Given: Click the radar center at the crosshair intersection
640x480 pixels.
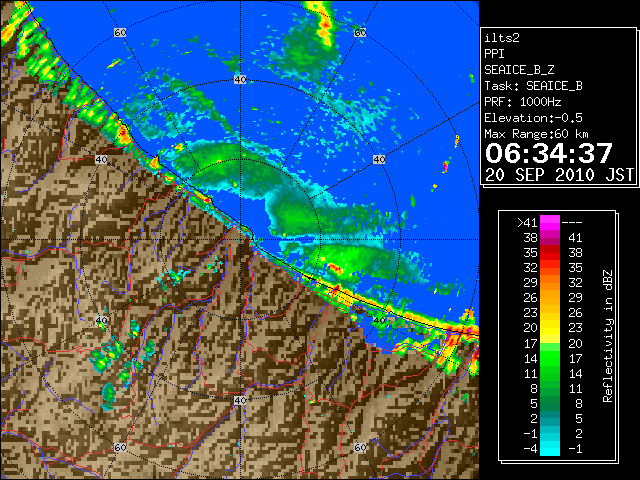Looking at the screenshot, I should (240, 240).
